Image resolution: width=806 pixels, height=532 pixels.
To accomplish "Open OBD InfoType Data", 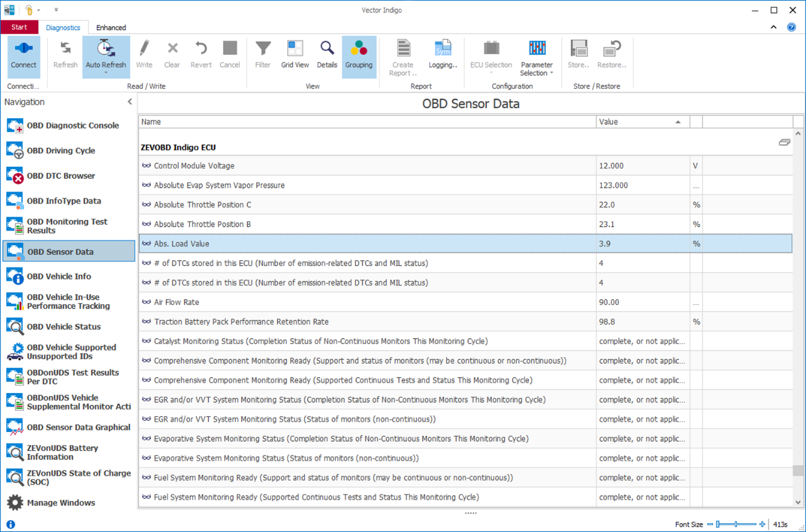I will (69, 201).
